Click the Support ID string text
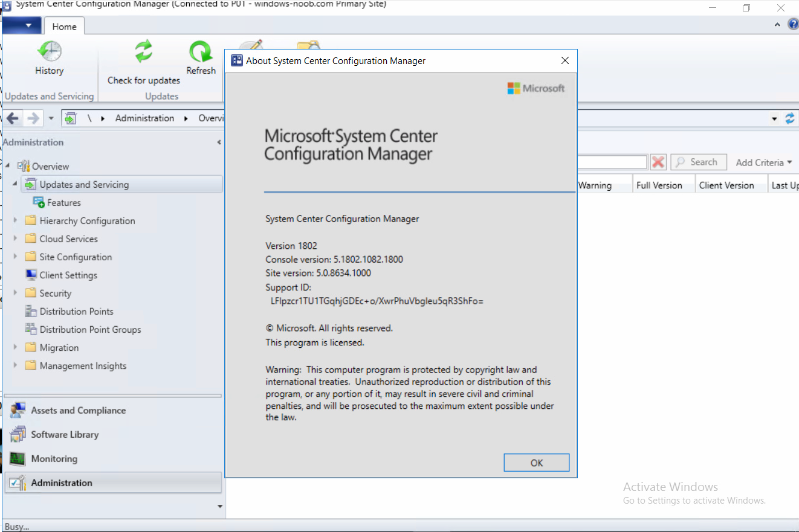 coord(377,300)
